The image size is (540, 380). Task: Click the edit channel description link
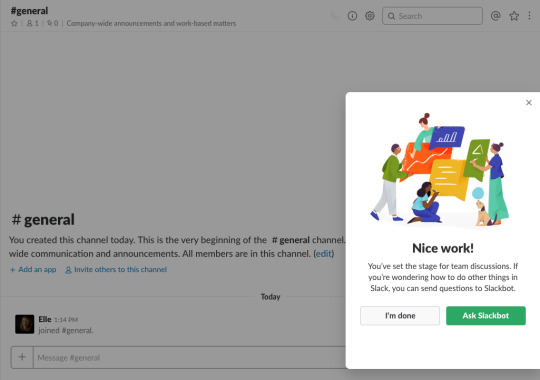coord(323,254)
